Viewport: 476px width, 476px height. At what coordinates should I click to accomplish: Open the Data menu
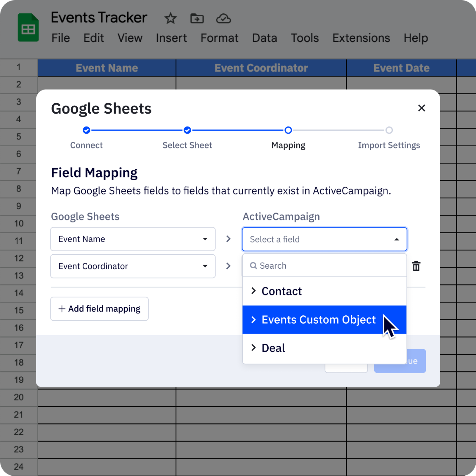pyautogui.click(x=264, y=38)
